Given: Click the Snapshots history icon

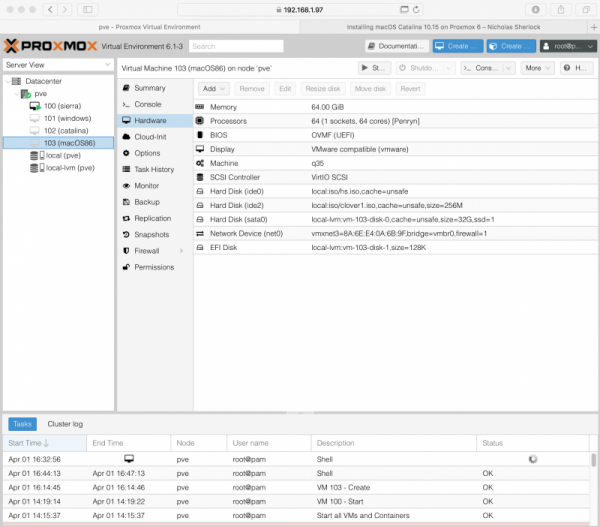Looking at the screenshot, I should pyautogui.click(x=126, y=234).
